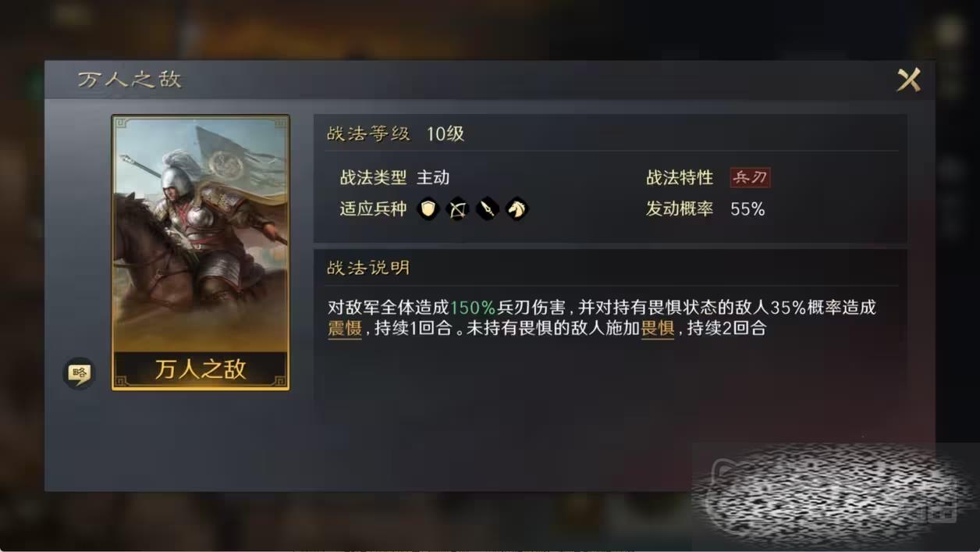Tap the 万人之敌 title in header bar
Screen dimensions: 980x552
tap(130, 80)
